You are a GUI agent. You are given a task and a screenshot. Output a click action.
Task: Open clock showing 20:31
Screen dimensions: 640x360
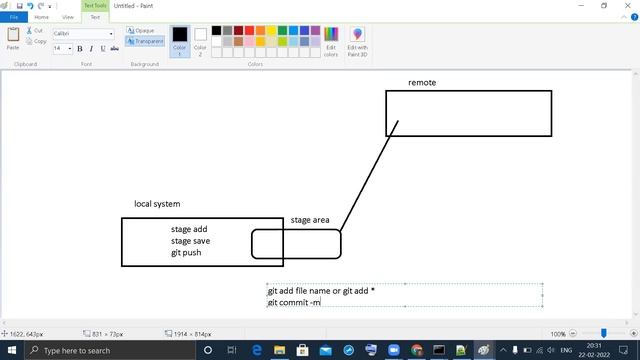pyautogui.click(x=594, y=350)
